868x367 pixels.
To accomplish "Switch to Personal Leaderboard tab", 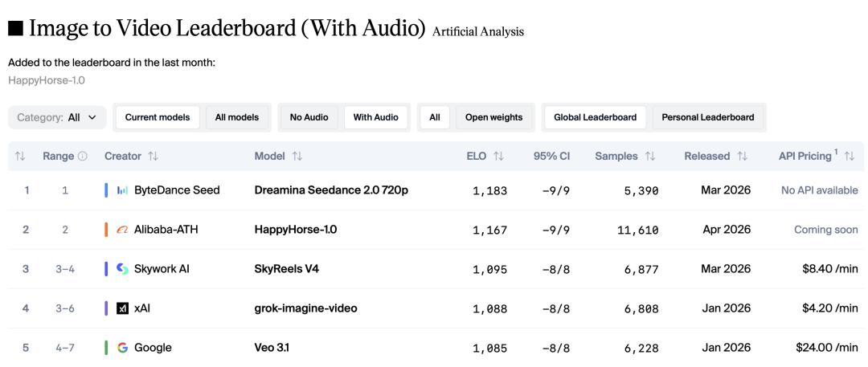I will click(707, 117).
